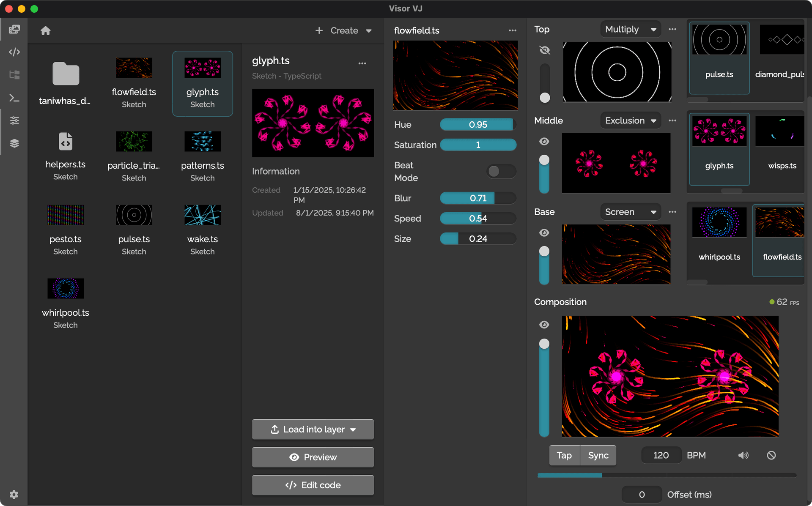Open the code editor sidebar icon

[x=14, y=52]
